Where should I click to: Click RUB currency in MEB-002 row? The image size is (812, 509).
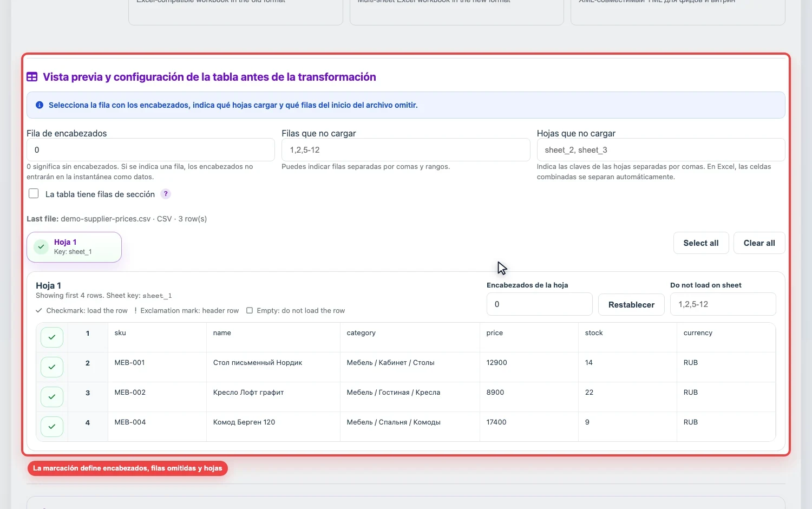tap(726, 397)
